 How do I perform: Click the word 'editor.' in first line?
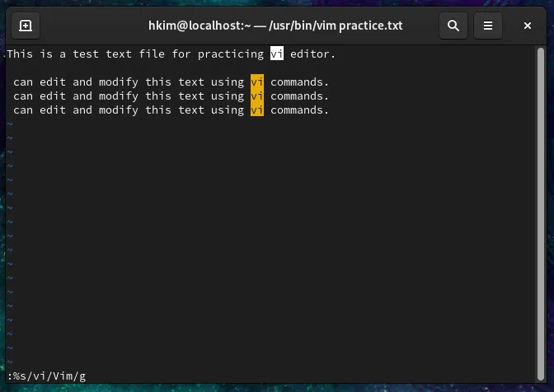(x=312, y=54)
